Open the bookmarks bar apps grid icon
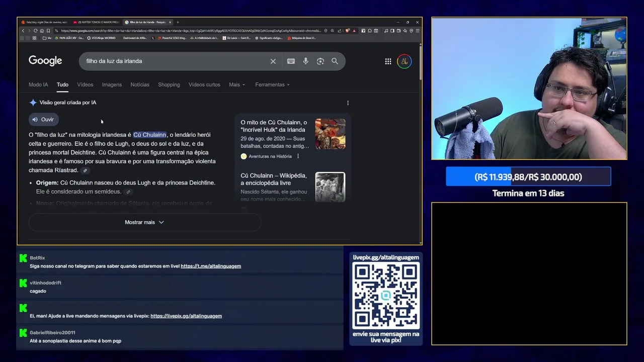 pos(34,38)
